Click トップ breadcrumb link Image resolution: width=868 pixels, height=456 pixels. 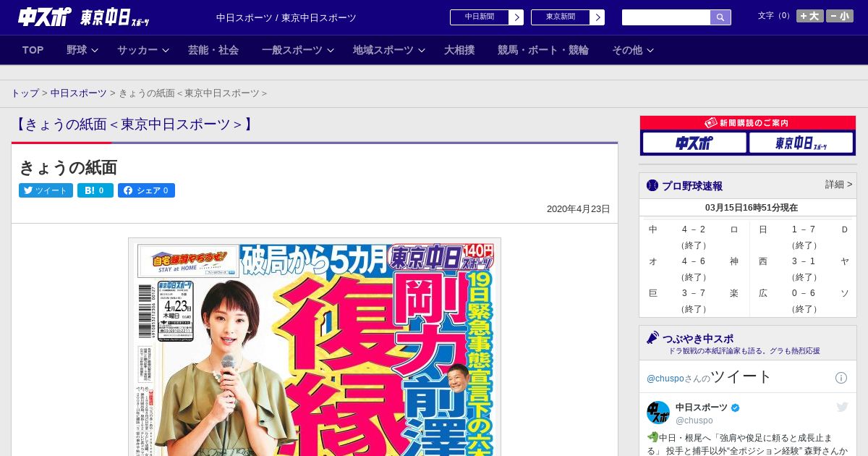[25, 93]
